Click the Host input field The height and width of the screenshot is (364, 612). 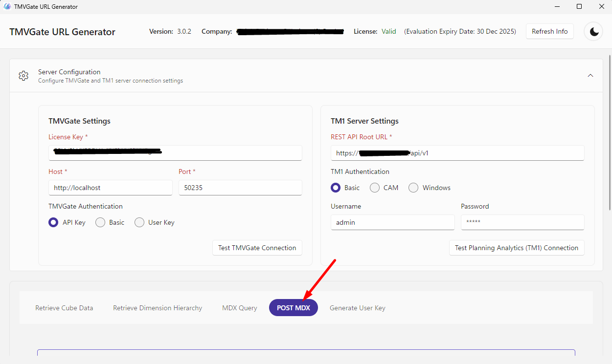click(x=111, y=187)
